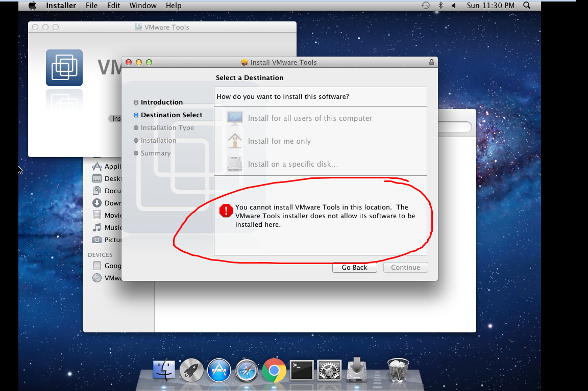The width and height of the screenshot is (588, 391).
Task: Open Google Chrome from the Dock
Action: (274, 371)
